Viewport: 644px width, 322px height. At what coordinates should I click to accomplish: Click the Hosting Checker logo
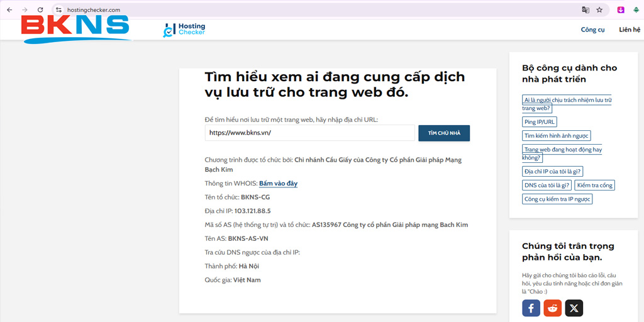[x=184, y=30]
